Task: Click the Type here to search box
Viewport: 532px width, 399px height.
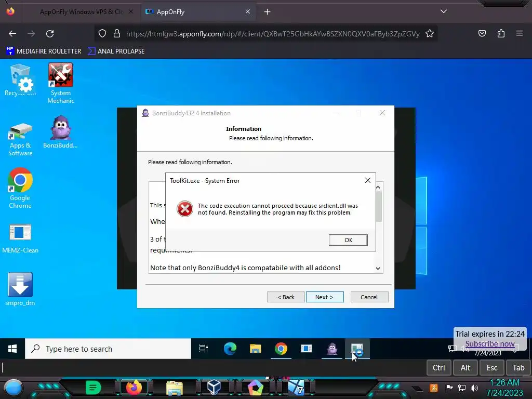Action: tap(108, 349)
